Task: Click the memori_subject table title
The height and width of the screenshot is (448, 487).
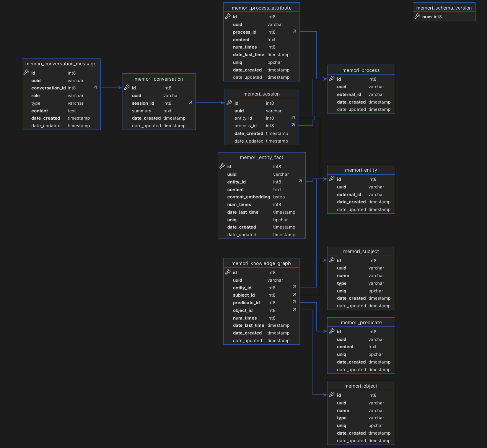Action: click(x=361, y=251)
